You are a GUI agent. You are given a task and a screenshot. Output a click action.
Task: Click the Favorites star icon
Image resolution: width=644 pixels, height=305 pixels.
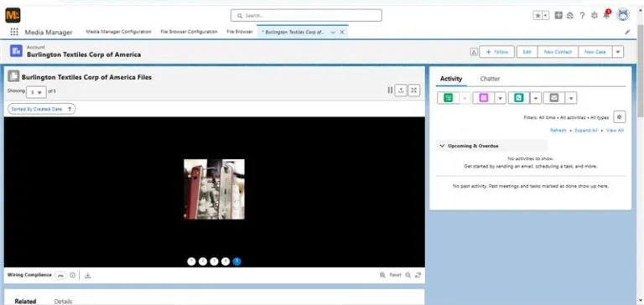[538, 16]
